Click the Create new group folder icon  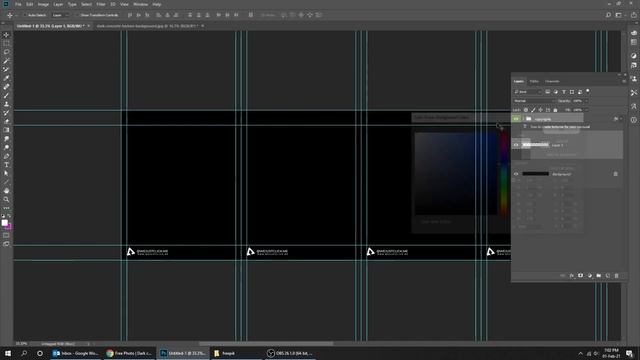click(598, 276)
